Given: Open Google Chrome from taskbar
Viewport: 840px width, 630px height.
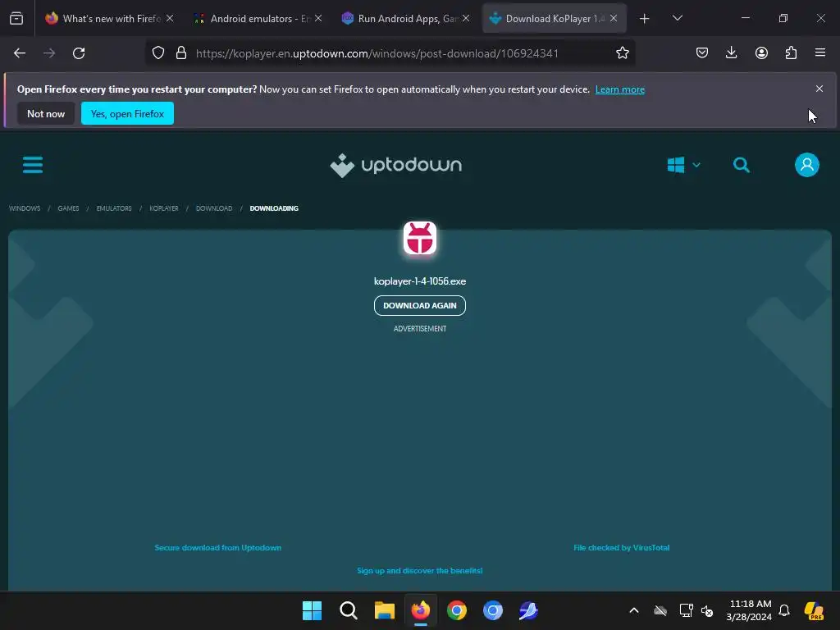Looking at the screenshot, I should tap(457, 610).
